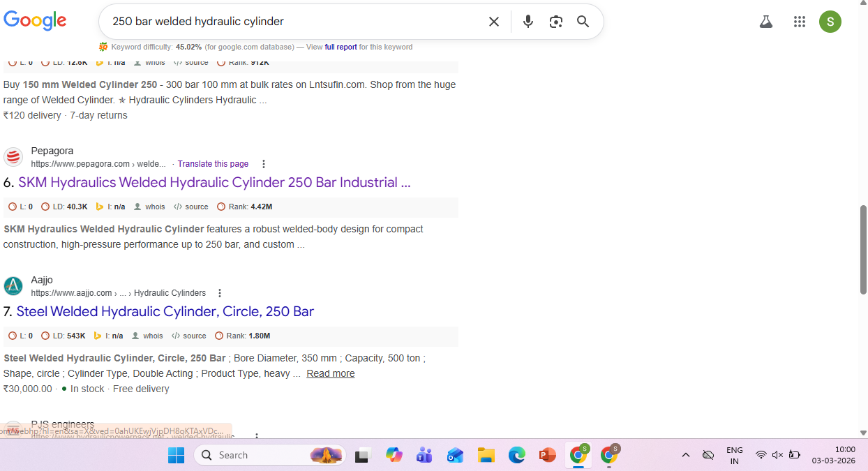
Task: Check LD 40.3K metric for Pepagora
Action: tap(64, 207)
